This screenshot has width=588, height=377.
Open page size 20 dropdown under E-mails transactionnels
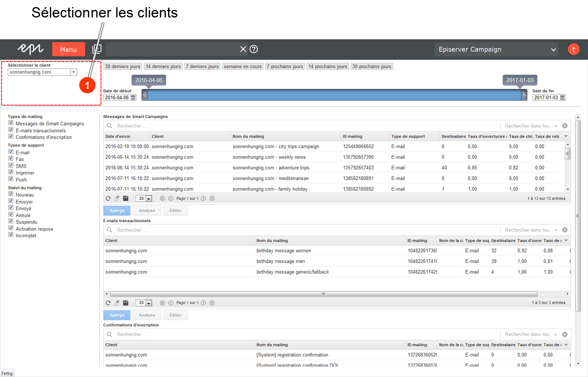click(144, 303)
